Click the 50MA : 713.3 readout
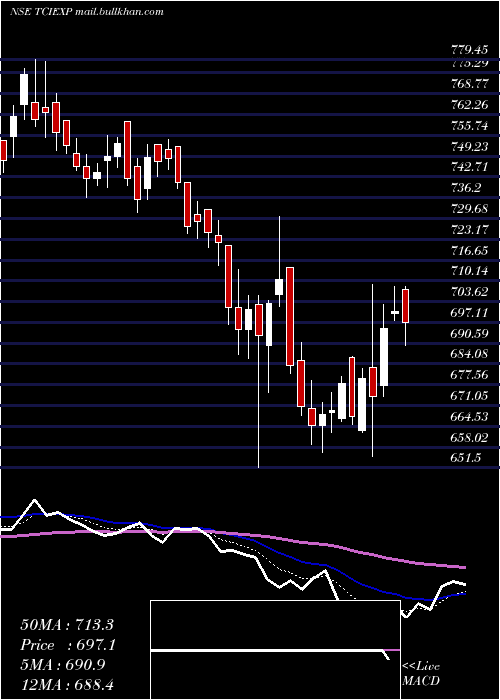 point(68,624)
